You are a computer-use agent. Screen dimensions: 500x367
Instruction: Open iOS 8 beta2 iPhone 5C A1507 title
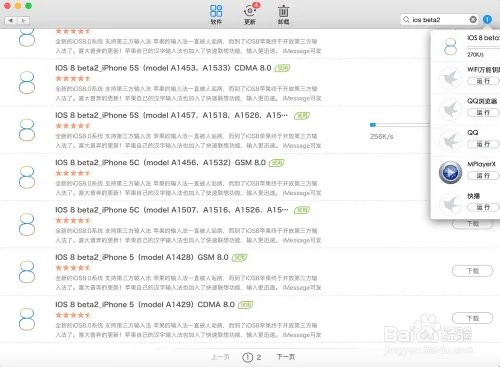[172, 210]
